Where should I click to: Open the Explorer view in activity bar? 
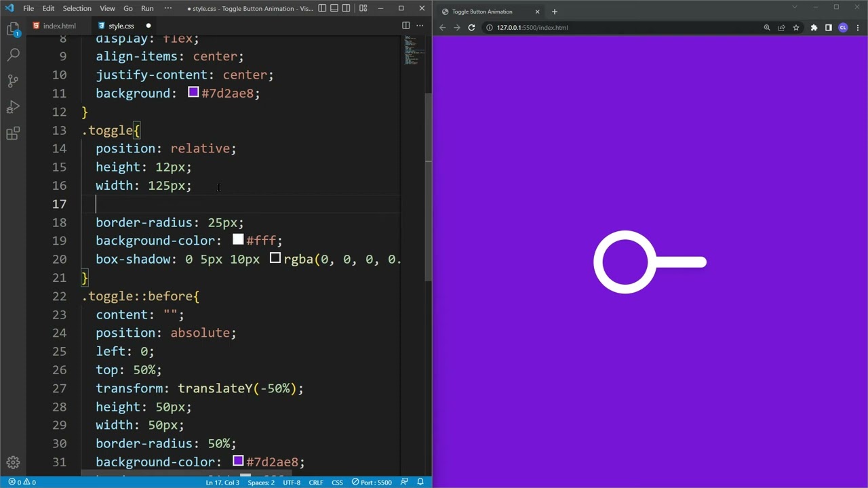coord(13,29)
